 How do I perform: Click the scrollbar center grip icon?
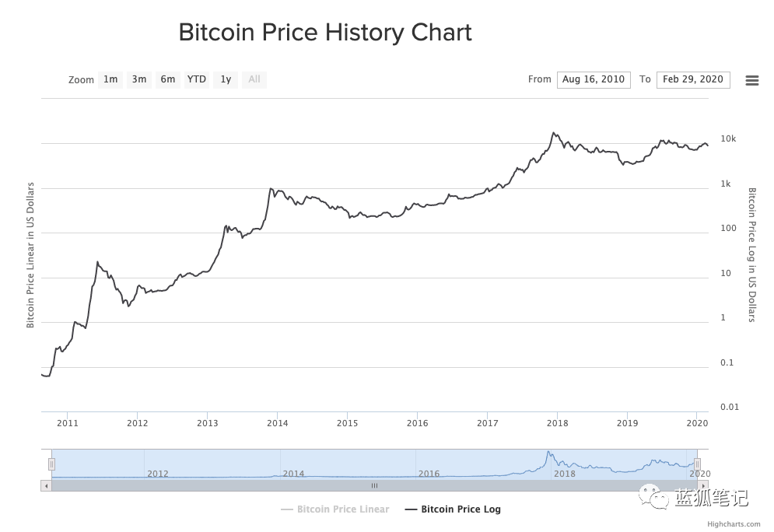(x=375, y=486)
